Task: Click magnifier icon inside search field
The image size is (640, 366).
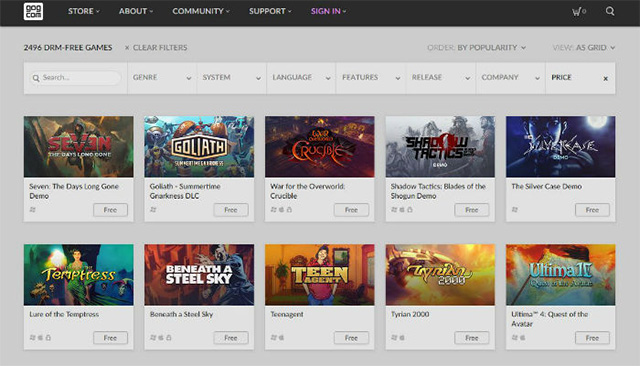Action: 36,78
